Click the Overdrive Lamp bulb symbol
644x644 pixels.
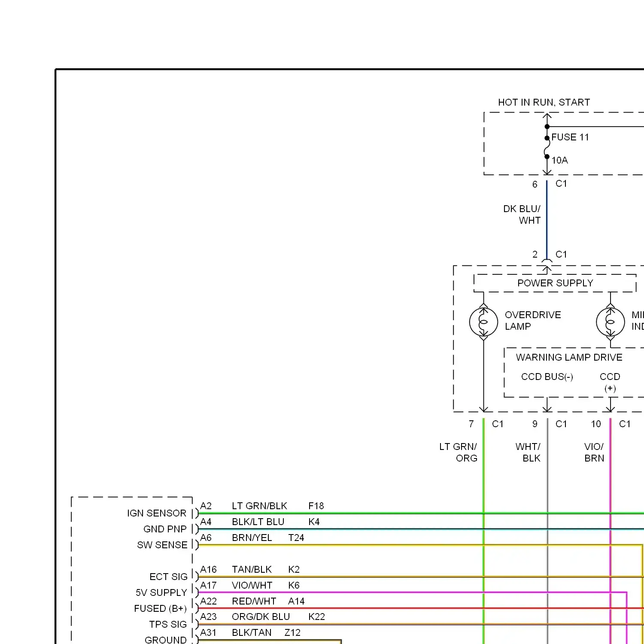click(483, 322)
